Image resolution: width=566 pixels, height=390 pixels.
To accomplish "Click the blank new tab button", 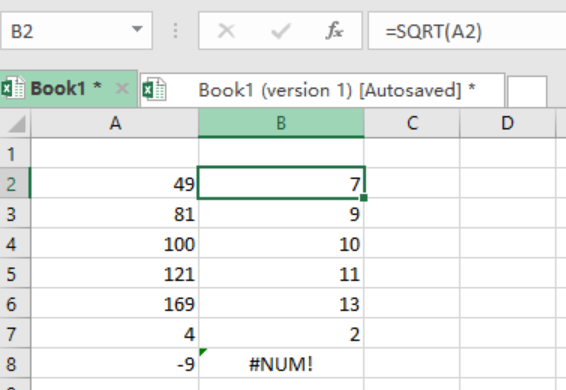I will [x=527, y=91].
